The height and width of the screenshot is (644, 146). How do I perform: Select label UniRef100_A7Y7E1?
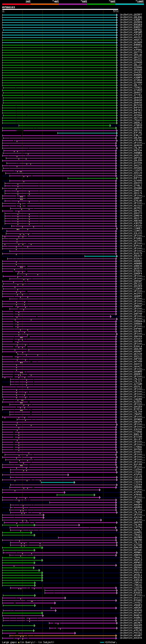(131, 95)
